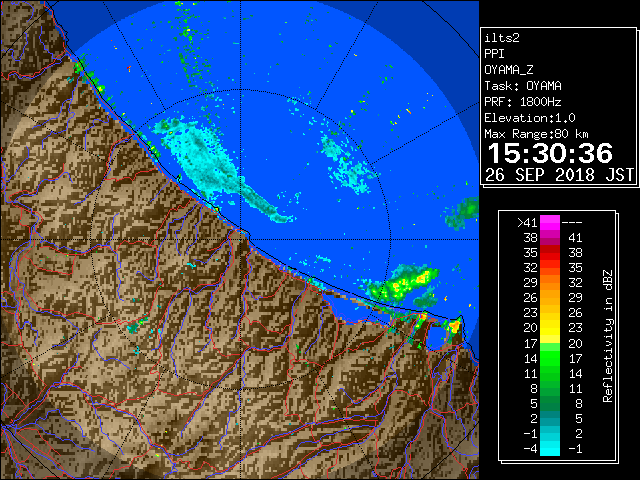
Task: Click the "ilts2" label in info box
Action: (x=502, y=38)
